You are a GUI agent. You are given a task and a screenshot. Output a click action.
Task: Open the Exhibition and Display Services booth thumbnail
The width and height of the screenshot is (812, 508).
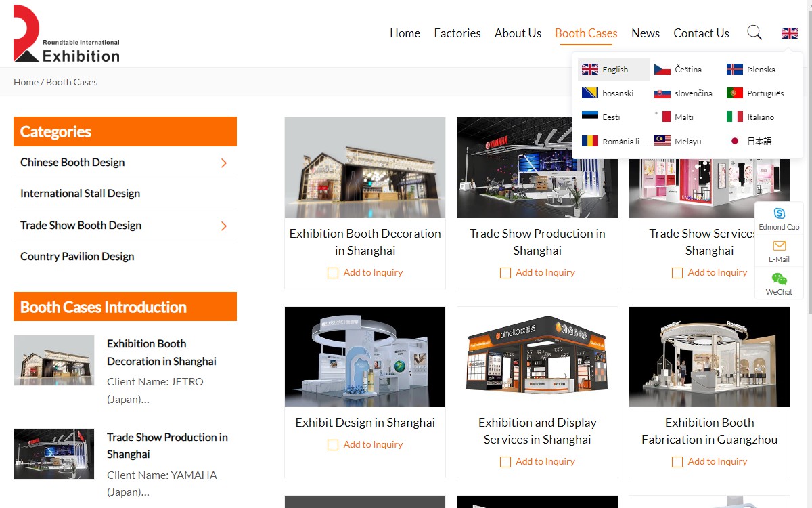coord(537,357)
